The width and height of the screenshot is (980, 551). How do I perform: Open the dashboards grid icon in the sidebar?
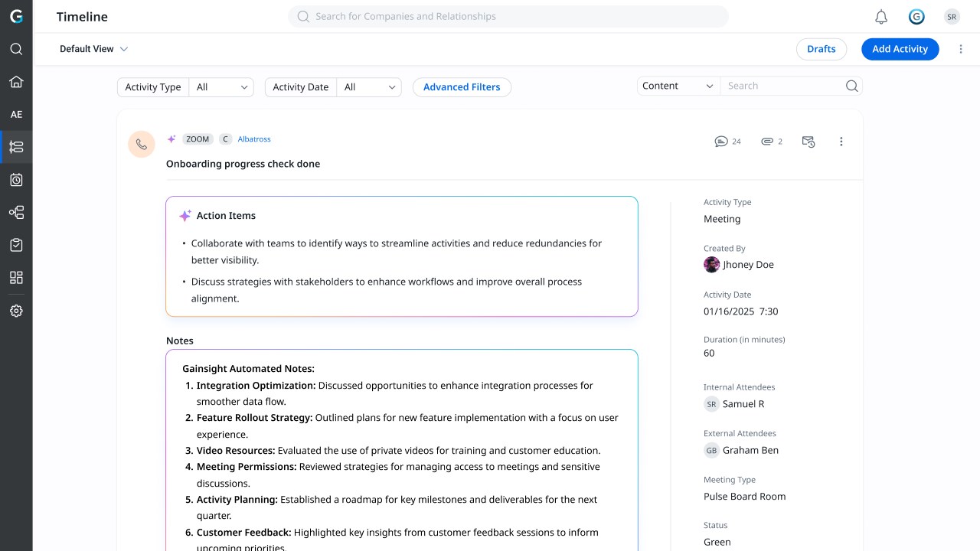(16, 278)
